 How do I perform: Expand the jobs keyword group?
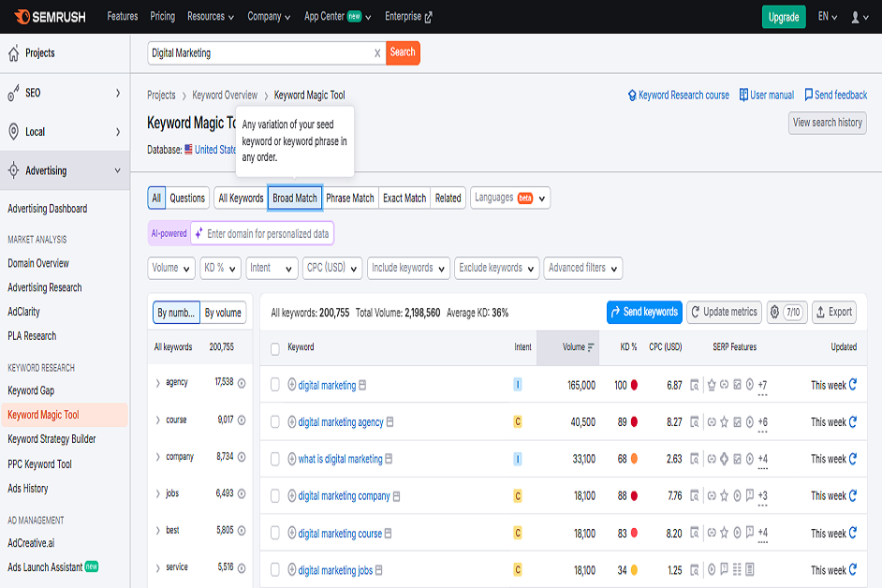pyautogui.click(x=157, y=494)
